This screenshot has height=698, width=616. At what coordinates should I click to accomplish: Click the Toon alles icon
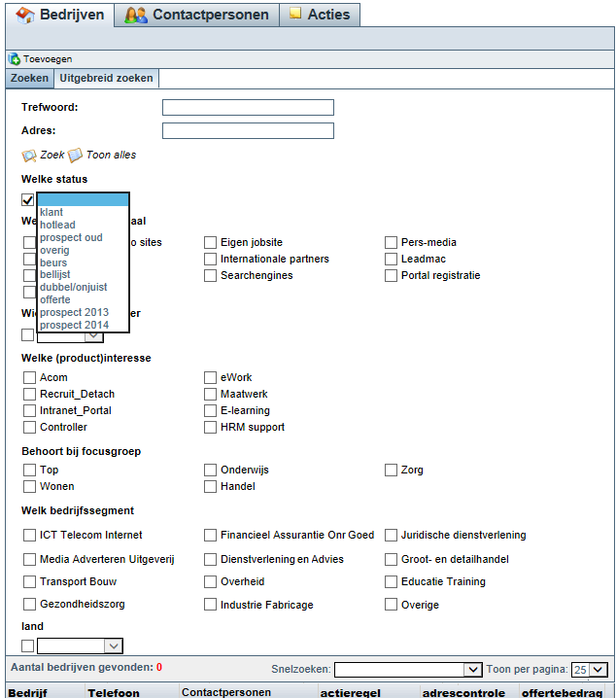click(x=75, y=155)
